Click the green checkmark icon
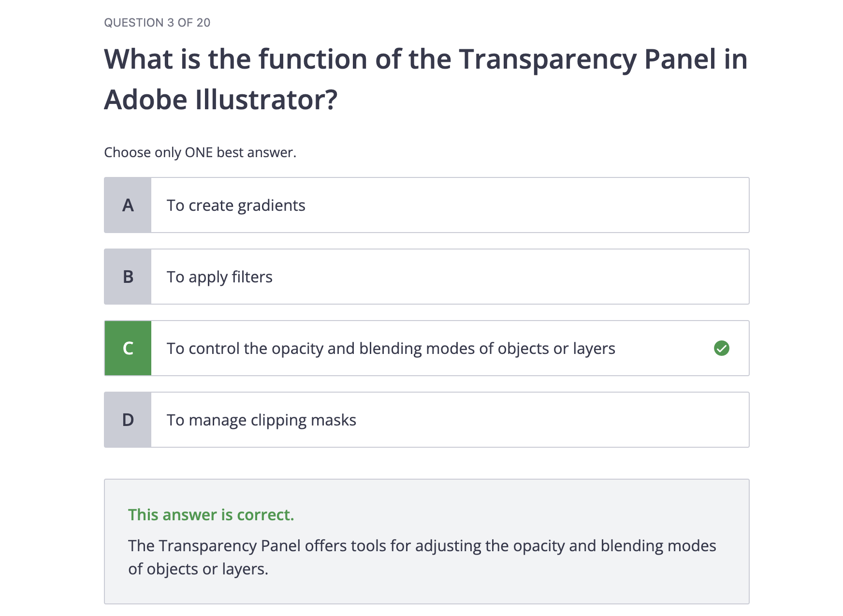The image size is (843, 616). [721, 348]
